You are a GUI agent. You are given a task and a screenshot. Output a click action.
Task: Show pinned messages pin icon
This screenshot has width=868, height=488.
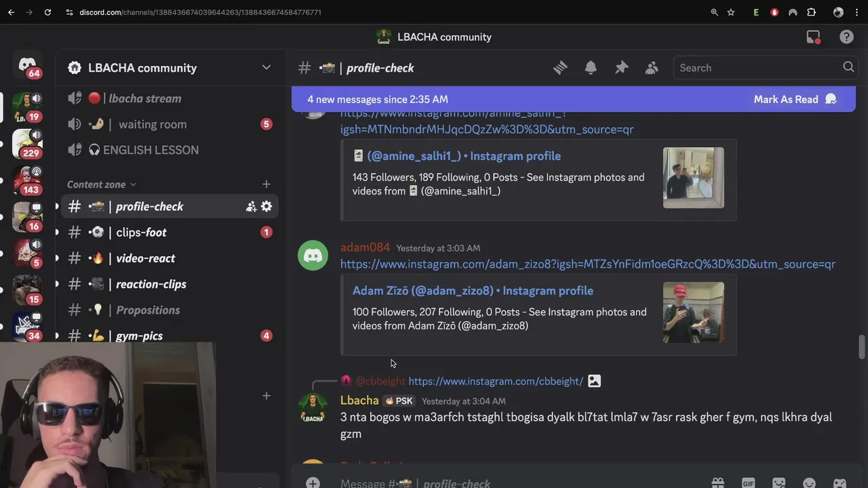click(621, 68)
